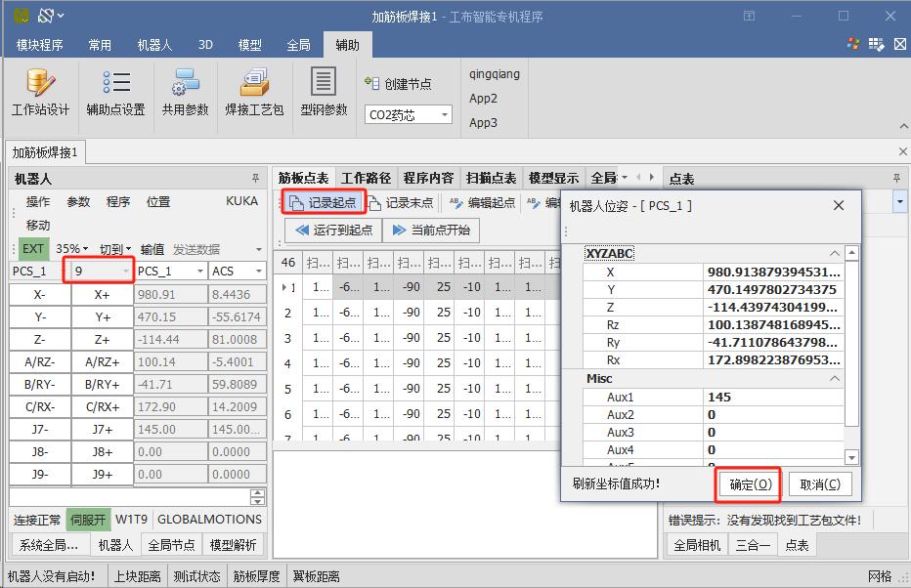Click the X+ jog button
The height and width of the screenshot is (588, 911).
point(102,294)
